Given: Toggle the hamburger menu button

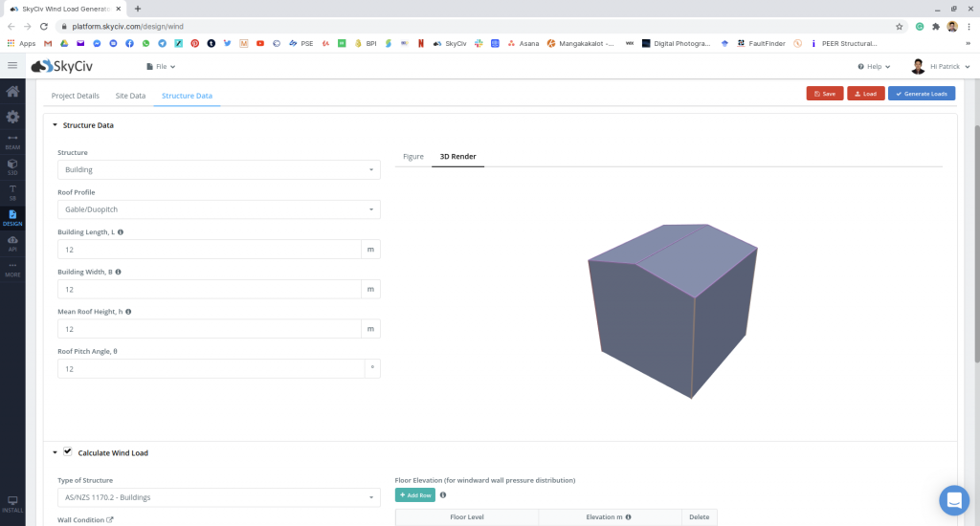Looking at the screenshot, I should (12, 66).
